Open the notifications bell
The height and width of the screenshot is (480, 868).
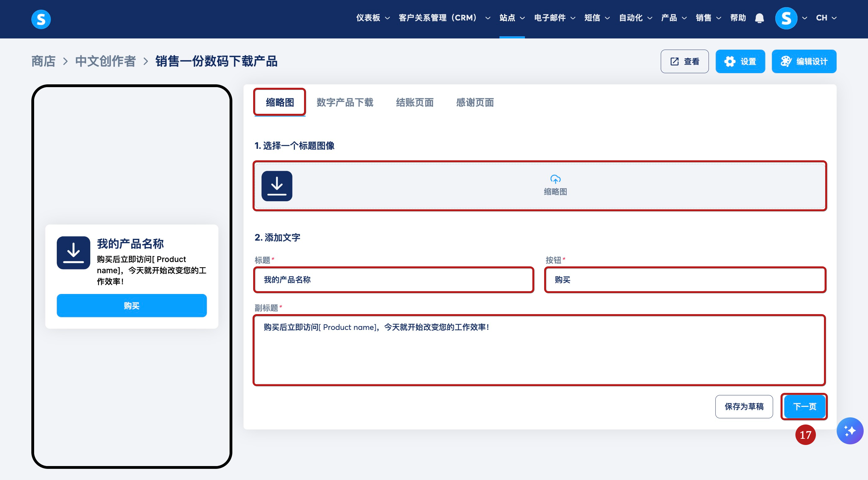[x=759, y=18]
